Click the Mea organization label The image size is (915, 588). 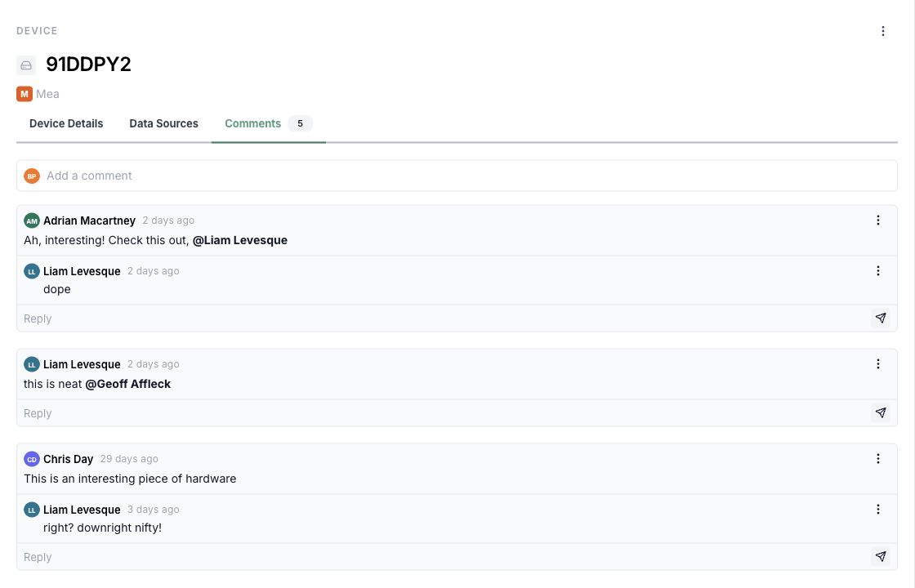[x=47, y=94]
